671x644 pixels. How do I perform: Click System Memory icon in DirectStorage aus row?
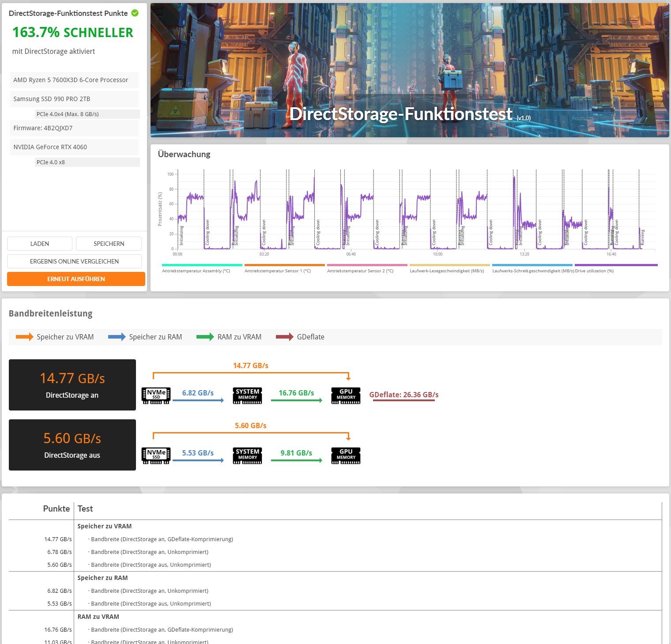[248, 455]
